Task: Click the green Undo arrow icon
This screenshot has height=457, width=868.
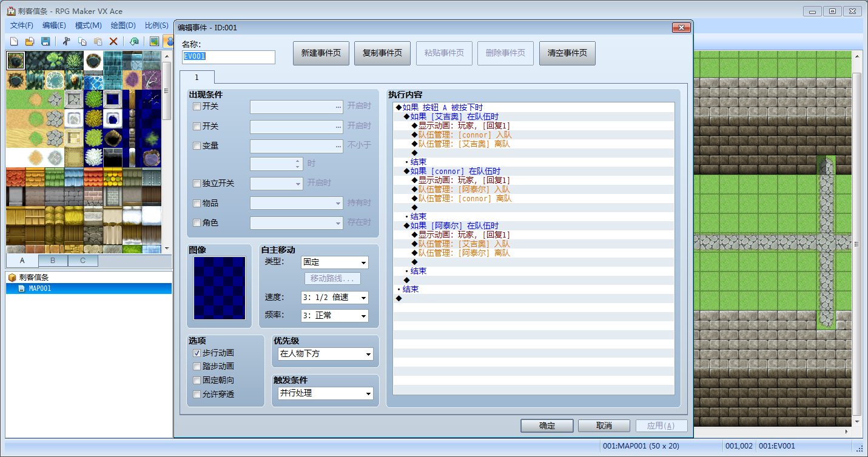Action: tap(134, 41)
